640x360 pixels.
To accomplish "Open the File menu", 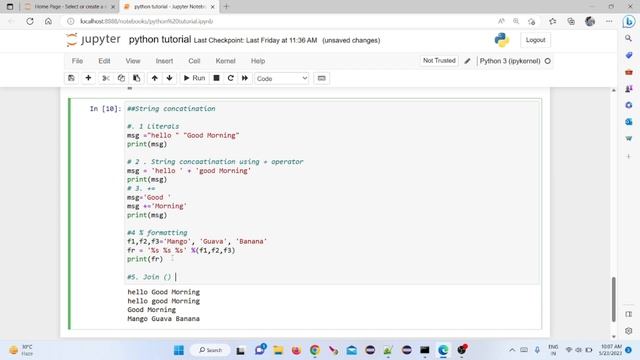I will coord(77,61).
